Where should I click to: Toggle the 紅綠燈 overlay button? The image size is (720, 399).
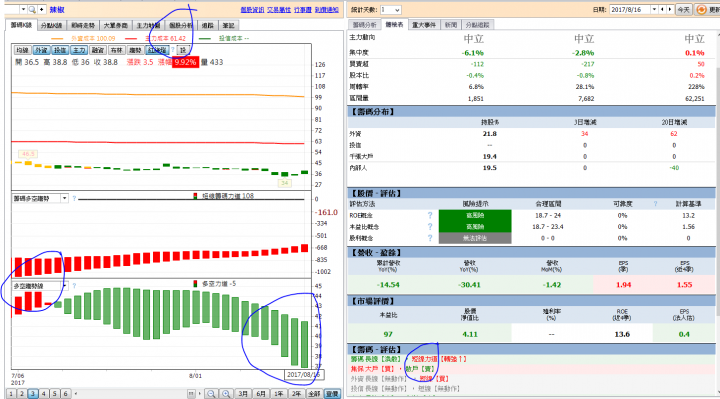click(157, 50)
